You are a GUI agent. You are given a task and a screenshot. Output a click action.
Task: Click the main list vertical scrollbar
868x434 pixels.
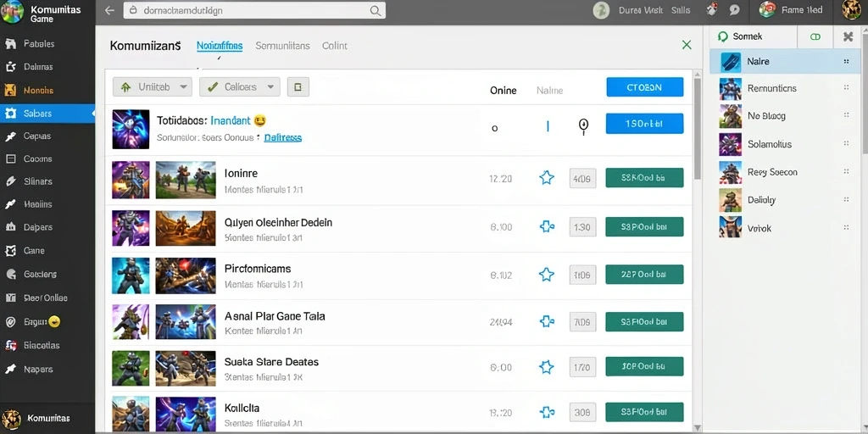pos(698,129)
